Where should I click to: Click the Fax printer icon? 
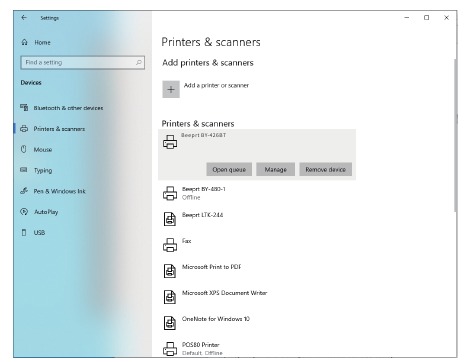[x=170, y=245]
